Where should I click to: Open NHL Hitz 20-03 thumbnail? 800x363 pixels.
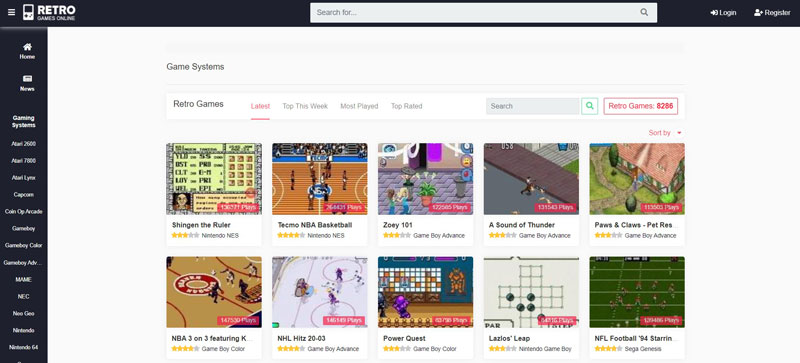pos(319,292)
